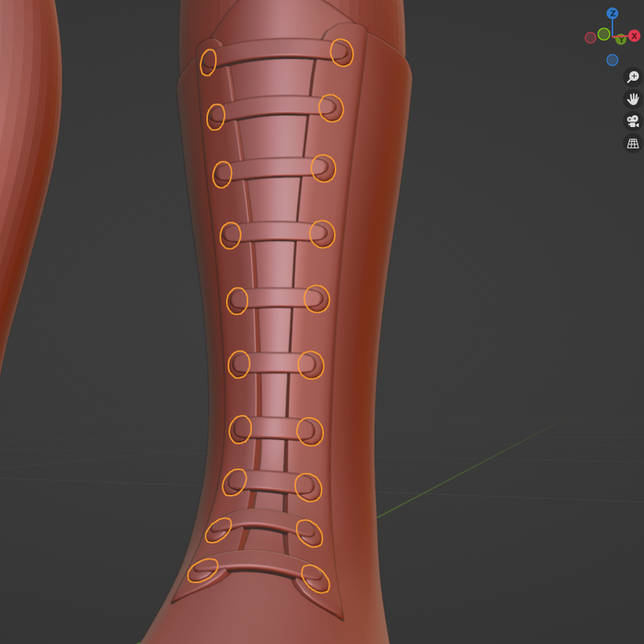This screenshot has height=644, width=644.
Task: Pick the bottom-left eyelet of the boot
Action: point(202,571)
